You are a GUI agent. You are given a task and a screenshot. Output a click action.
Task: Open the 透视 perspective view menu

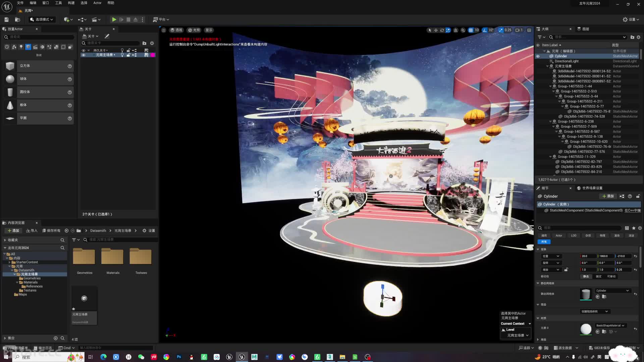click(176, 30)
